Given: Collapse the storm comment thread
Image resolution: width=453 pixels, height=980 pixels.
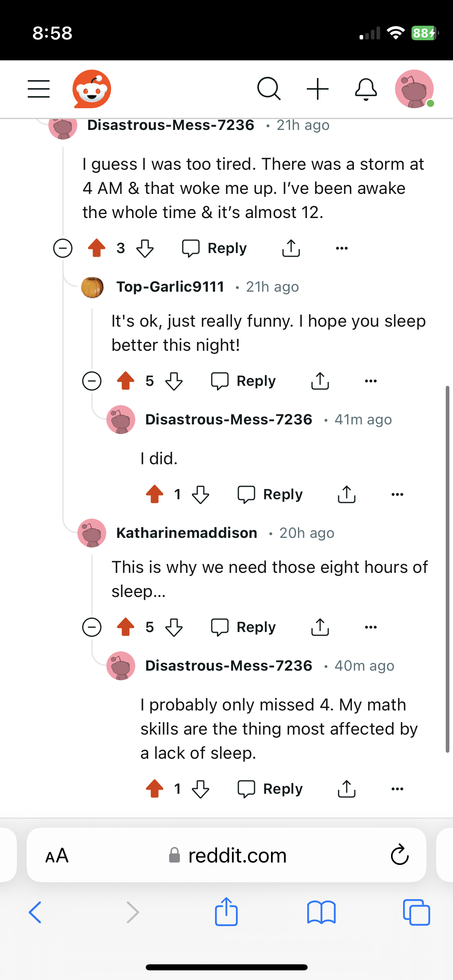Looking at the screenshot, I should click(x=63, y=248).
